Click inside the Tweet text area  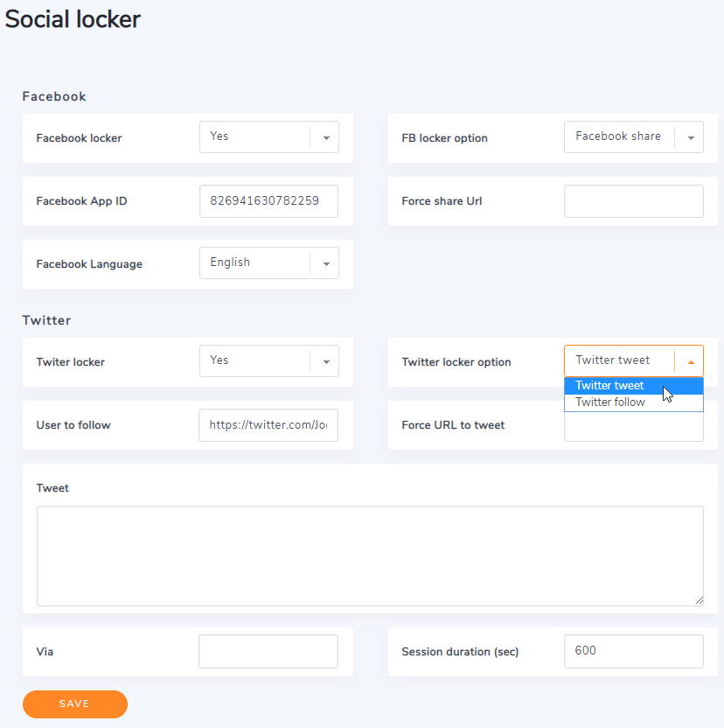(x=370, y=556)
